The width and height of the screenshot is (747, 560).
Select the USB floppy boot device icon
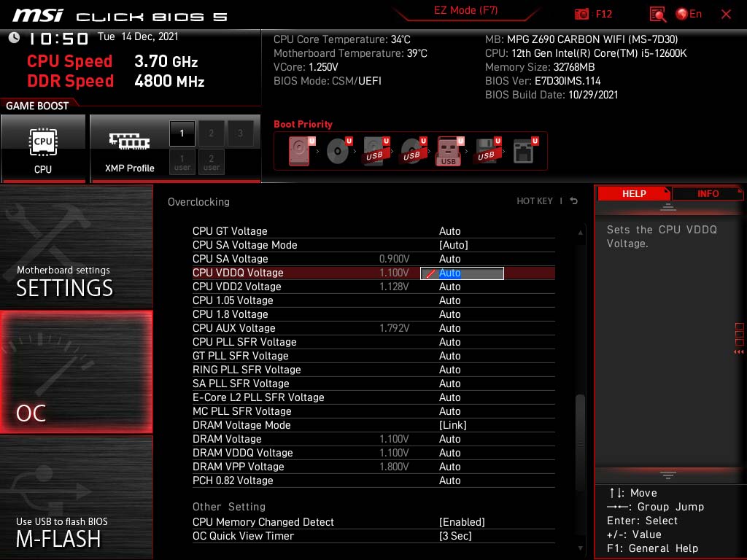click(x=487, y=151)
